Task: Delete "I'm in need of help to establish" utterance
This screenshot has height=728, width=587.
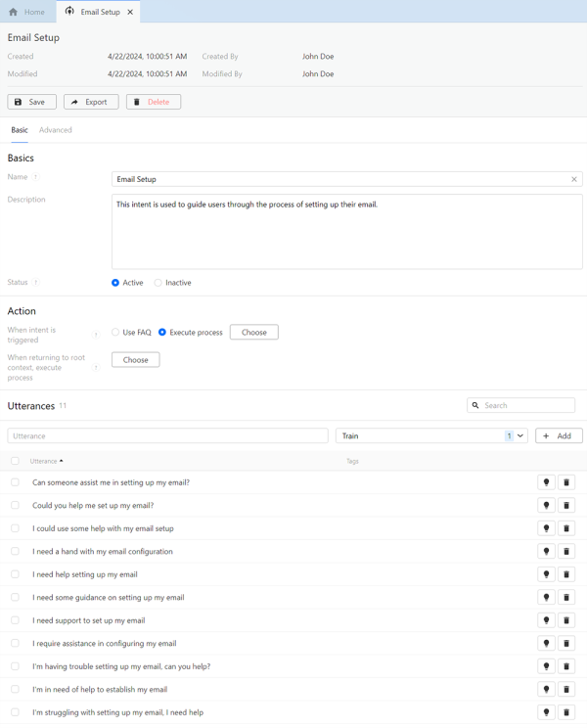Action: (566, 689)
